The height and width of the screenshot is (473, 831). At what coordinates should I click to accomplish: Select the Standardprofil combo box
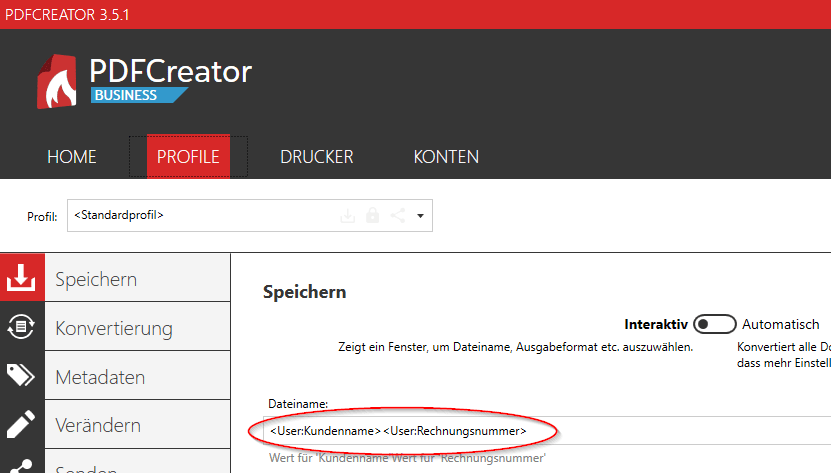(250, 215)
